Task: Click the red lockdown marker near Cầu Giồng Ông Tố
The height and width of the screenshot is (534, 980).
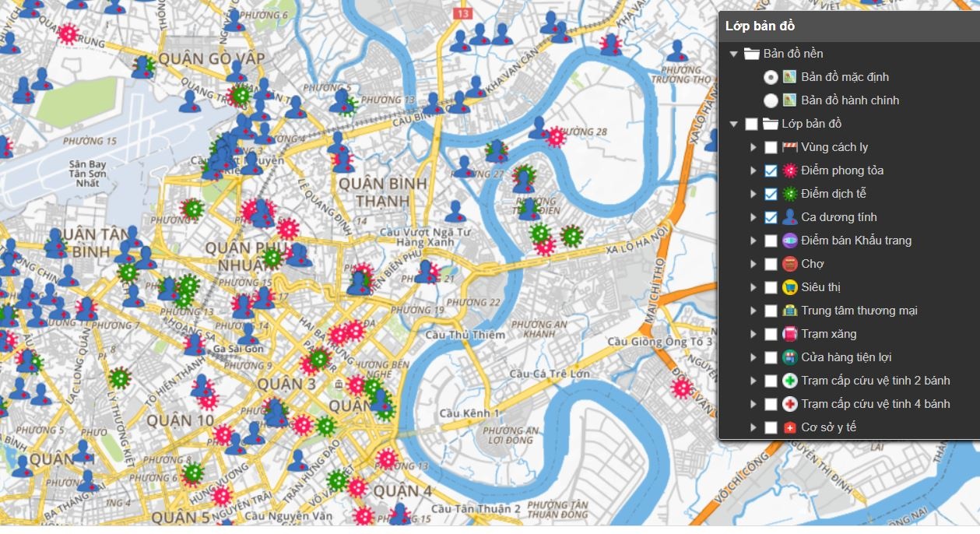Action: [683, 388]
